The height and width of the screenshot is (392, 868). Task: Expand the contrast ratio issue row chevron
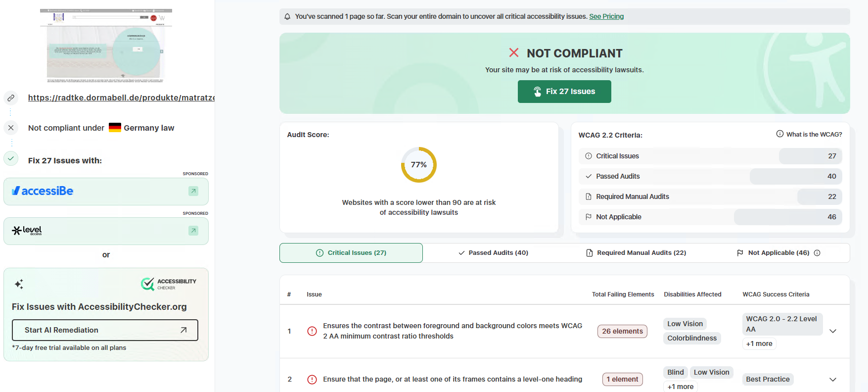pyautogui.click(x=833, y=331)
